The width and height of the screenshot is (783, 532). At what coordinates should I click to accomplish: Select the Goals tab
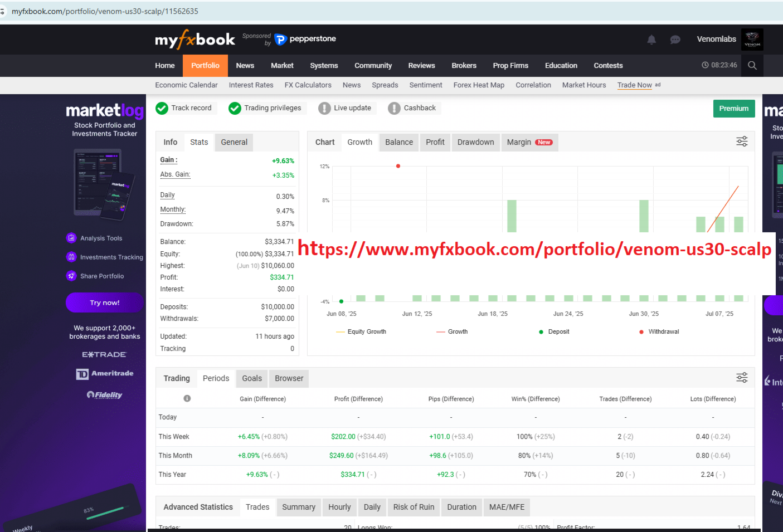[x=252, y=378]
